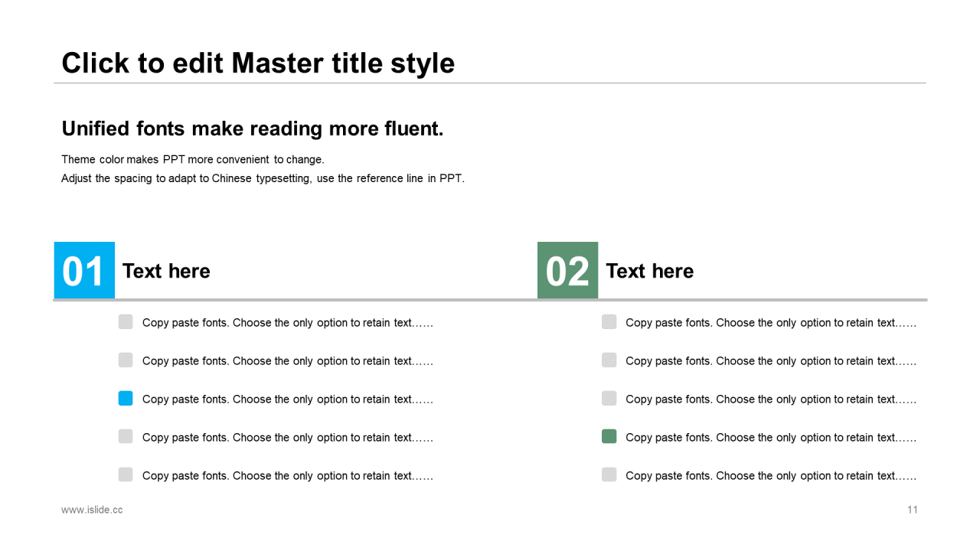Click second gray bullet in left column
The height and width of the screenshot is (551, 980).
coord(126,360)
